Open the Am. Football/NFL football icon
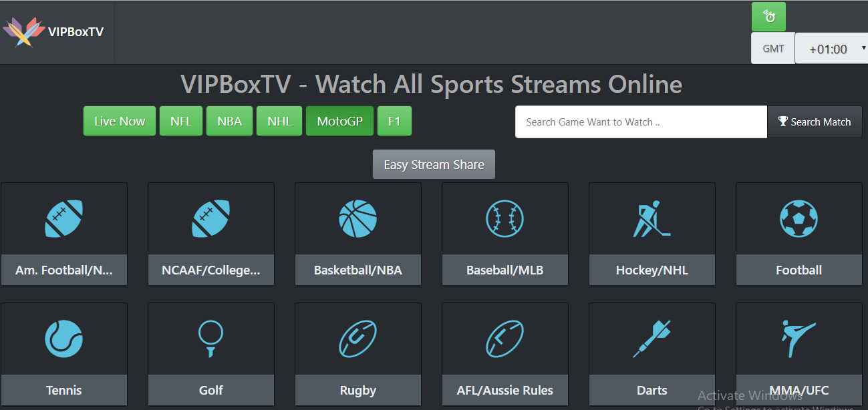 pyautogui.click(x=64, y=218)
